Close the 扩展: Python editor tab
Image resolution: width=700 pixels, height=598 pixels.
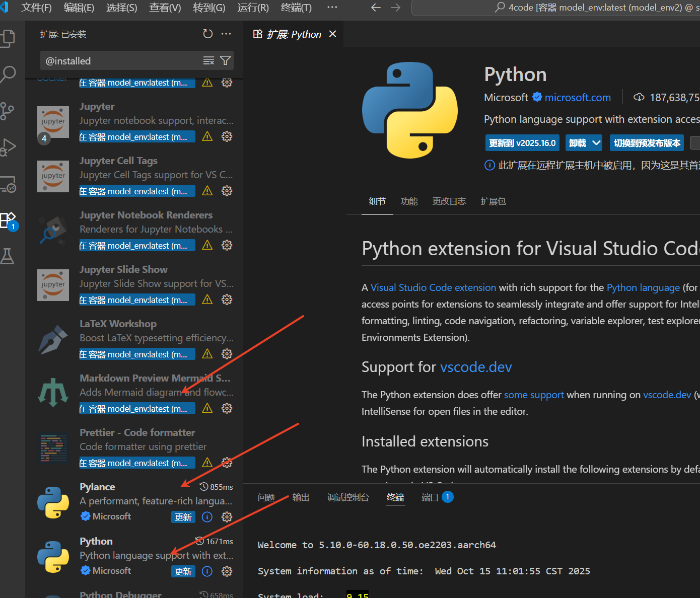tap(332, 34)
